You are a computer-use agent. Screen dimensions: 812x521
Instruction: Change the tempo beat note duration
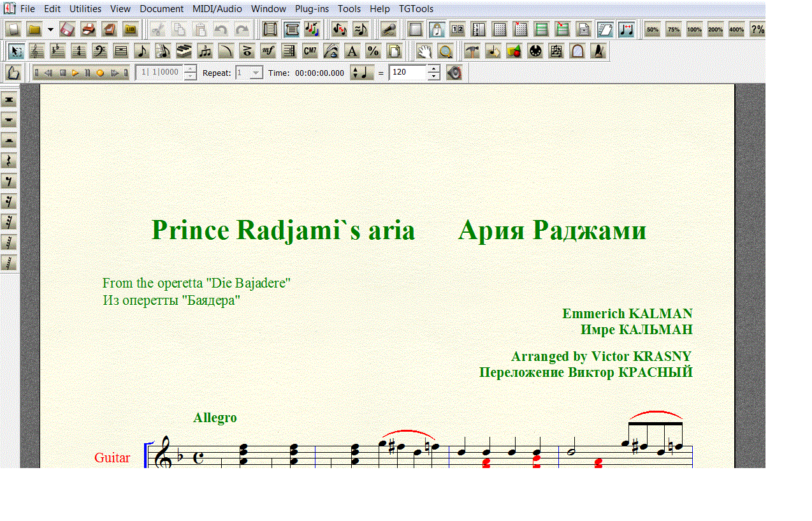[361, 73]
